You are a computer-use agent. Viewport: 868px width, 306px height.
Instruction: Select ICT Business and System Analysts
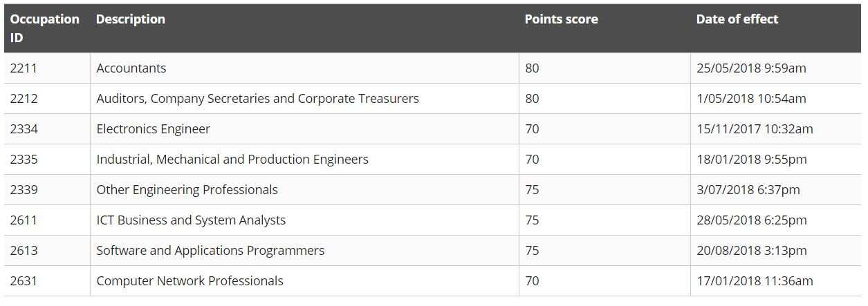191,220
